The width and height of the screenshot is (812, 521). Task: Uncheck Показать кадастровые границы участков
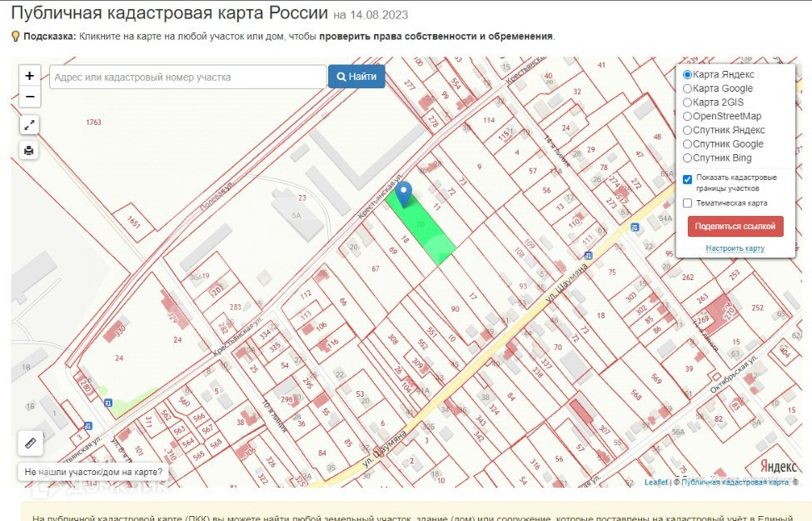[687, 179]
